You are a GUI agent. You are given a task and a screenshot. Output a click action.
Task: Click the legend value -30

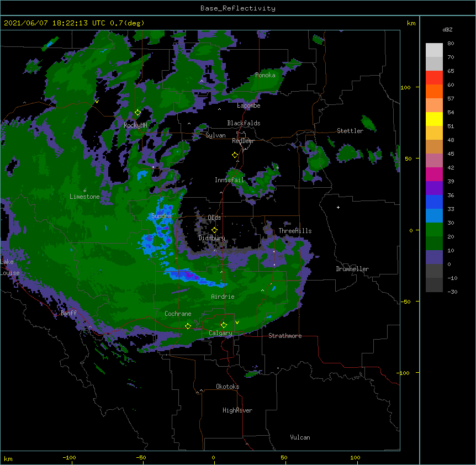452,292
